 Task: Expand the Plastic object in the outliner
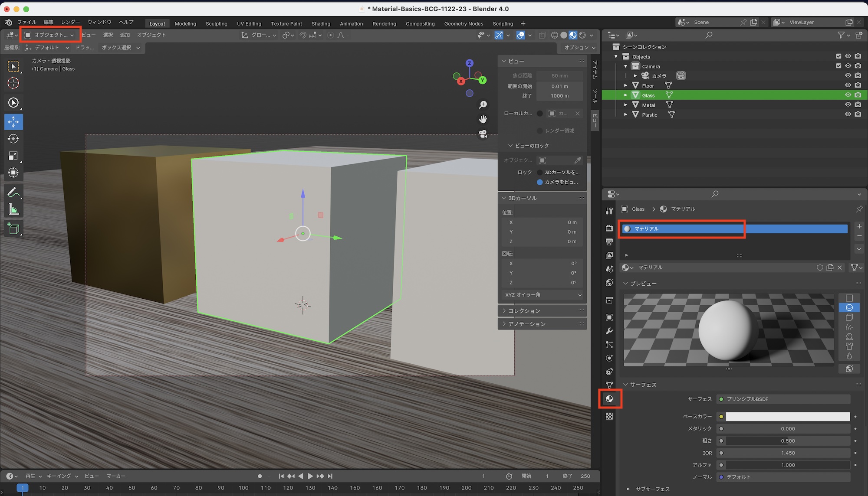[x=625, y=114]
